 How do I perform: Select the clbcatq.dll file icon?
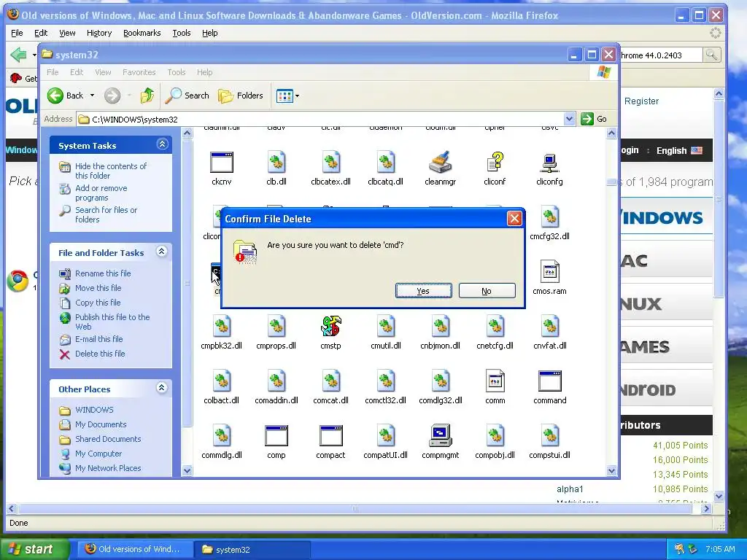tap(386, 163)
